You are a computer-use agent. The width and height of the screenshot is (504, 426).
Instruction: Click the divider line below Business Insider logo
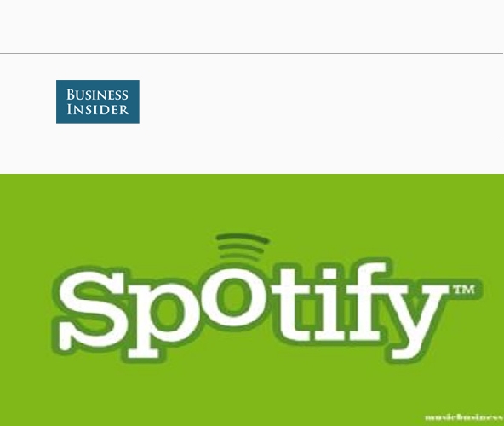(x=251, y=141)
